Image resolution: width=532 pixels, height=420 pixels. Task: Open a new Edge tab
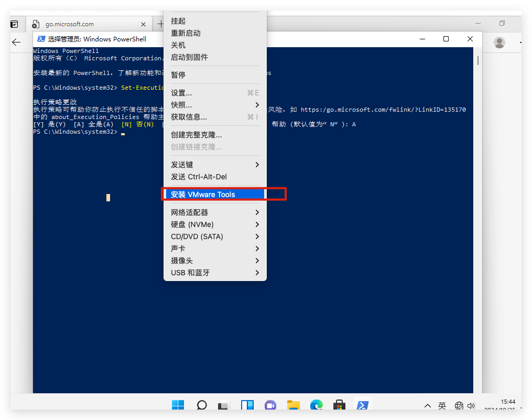(x=160, y=24)
